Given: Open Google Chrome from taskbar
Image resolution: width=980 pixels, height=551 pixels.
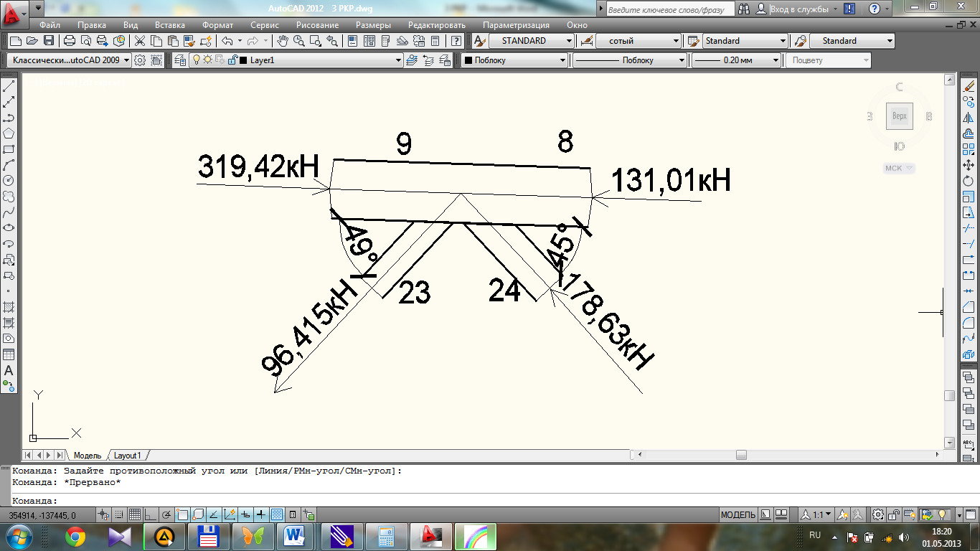Looking at the screenshot, I should pyautogui.click(x=75, y=536).
